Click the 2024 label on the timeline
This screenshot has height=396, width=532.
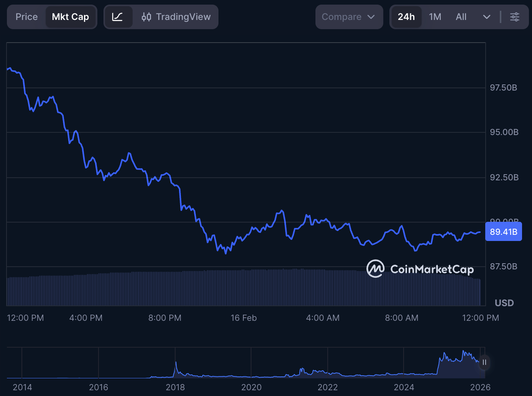pos(405,387)
